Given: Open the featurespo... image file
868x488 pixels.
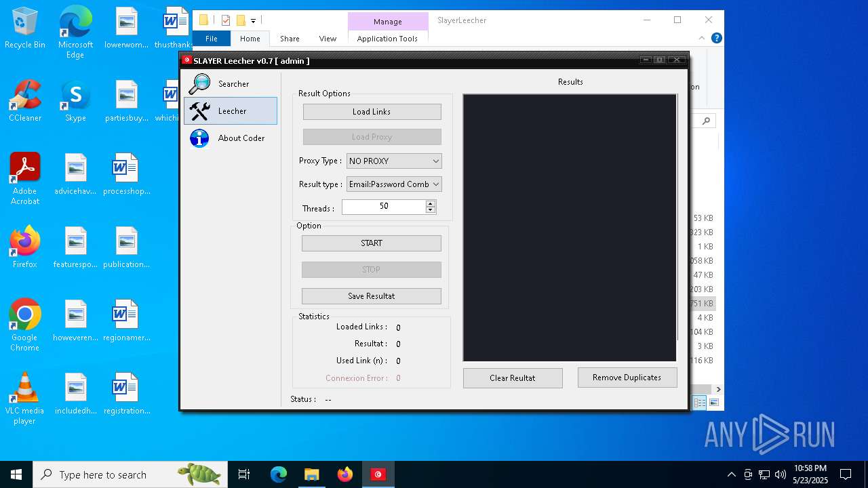Looking at the screenshot, I should 75,247.
